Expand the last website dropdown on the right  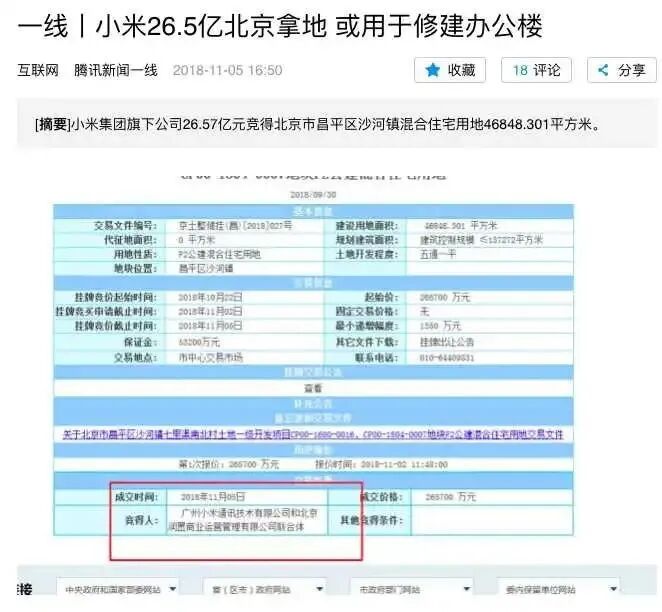pos(557,589)
